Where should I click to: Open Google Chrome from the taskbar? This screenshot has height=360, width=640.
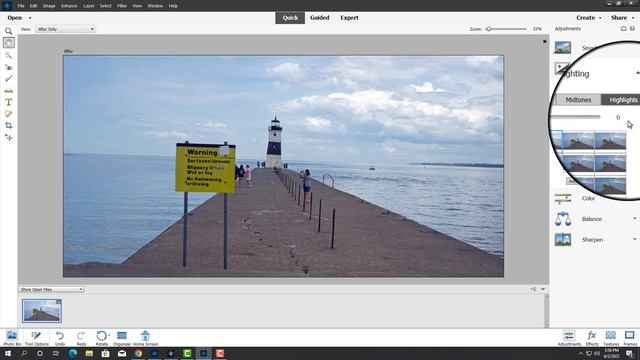(x=138, y=353)
